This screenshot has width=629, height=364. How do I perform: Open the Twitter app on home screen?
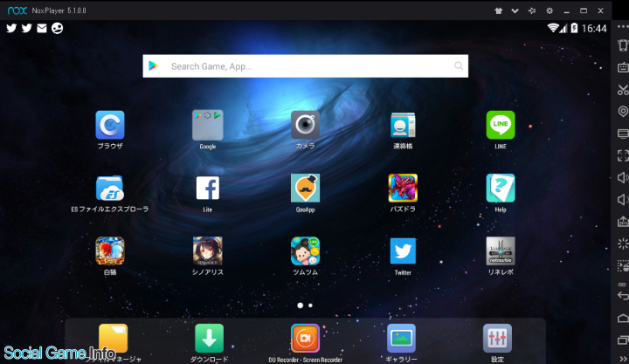[403, 251]
